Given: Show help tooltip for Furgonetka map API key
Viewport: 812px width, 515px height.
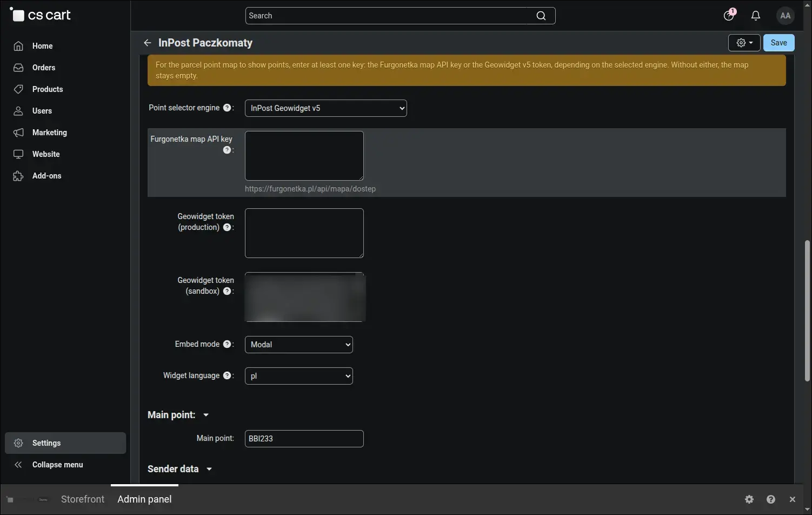Looking at the screenshot, I should click(x=227, y=150).
